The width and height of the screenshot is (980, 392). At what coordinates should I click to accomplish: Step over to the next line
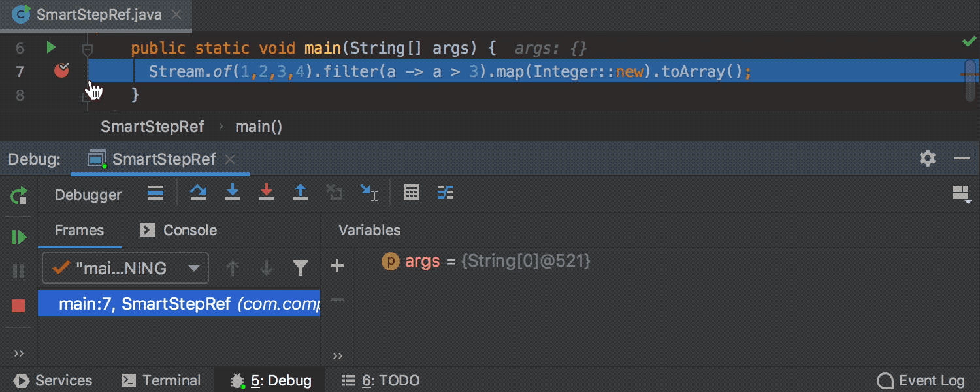199,192
